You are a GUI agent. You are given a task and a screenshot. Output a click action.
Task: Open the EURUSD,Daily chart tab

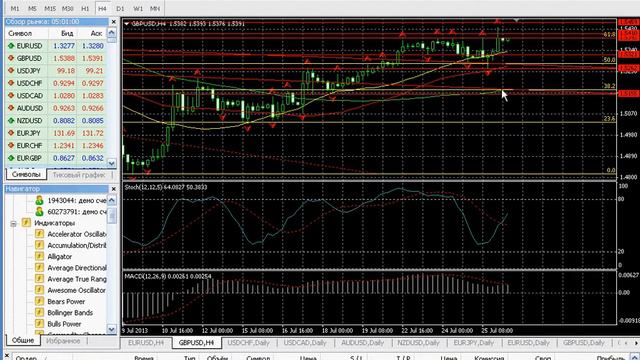tap(528, 343)
